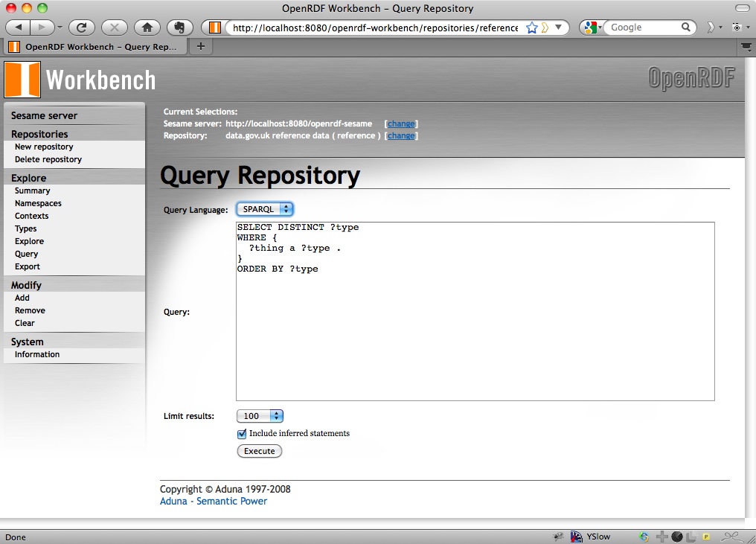Viewport: 756px width, 544px height.
Task: Open the Query Language SPARQL dropdown
Action: [x=265, y=209]
